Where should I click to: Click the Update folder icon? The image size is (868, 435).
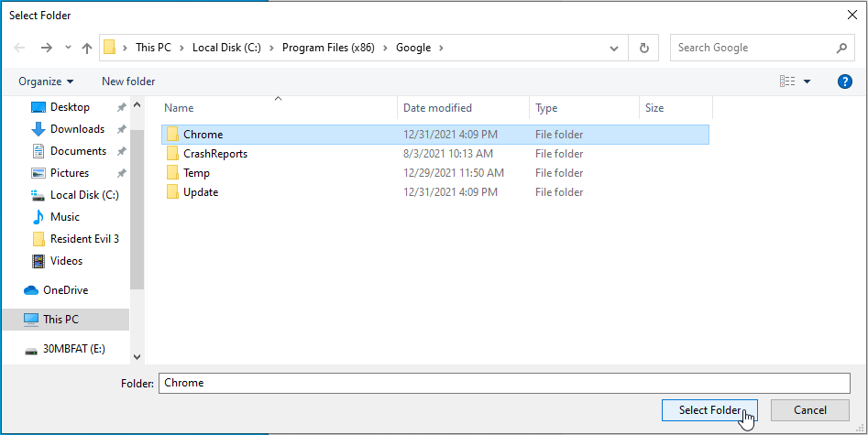[x=172, y=192]
